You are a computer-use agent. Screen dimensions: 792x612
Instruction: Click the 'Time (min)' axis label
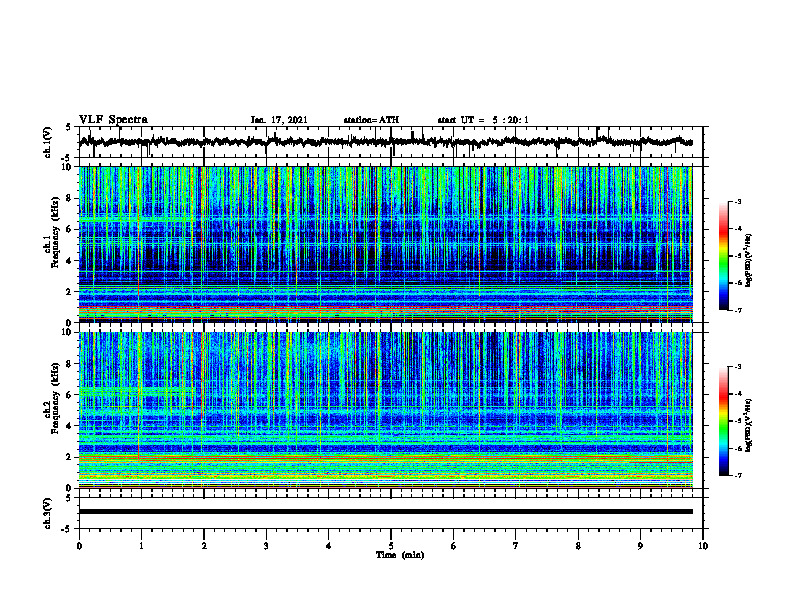(400, 555)
